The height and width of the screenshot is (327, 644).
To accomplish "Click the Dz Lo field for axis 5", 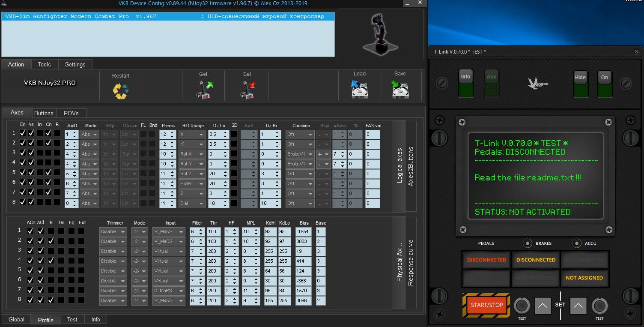I will pyautogui.click(x=218, y=174).
